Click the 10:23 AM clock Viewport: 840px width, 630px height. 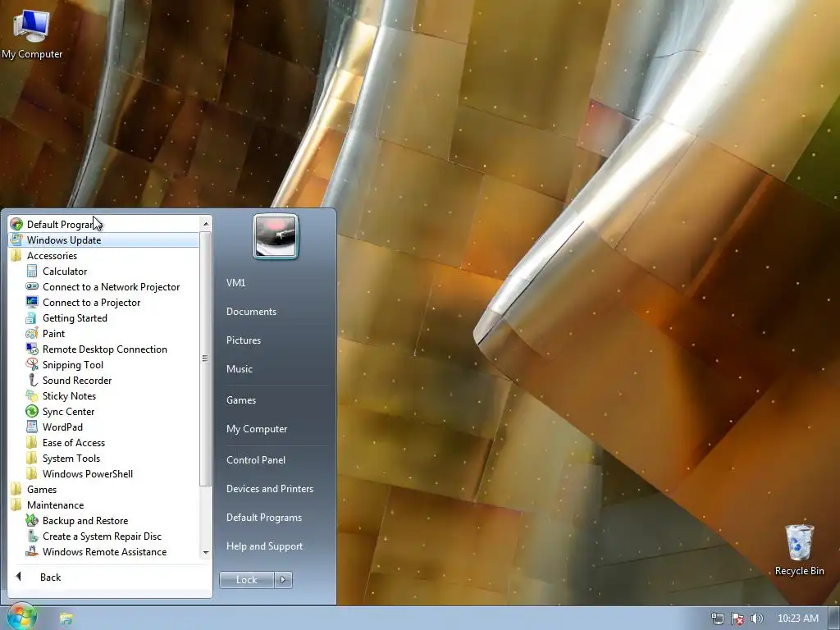797,619
